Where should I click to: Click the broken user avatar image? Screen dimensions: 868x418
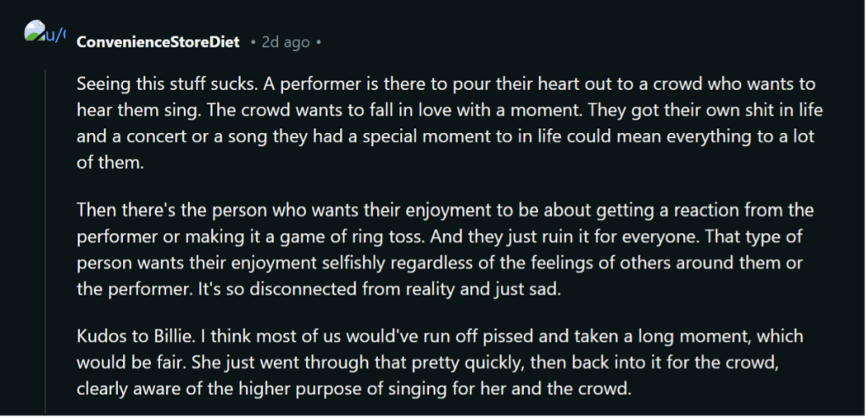pyautogui.click(x=45, y=36)
